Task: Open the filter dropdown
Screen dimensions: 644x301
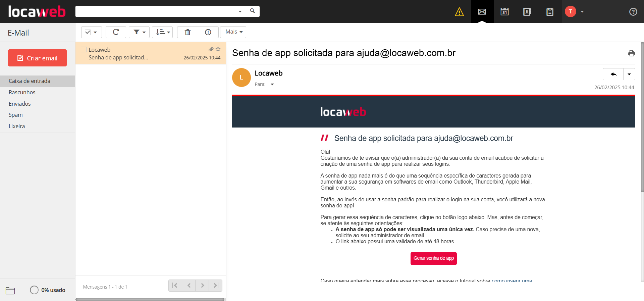Action: coord(139,32)
